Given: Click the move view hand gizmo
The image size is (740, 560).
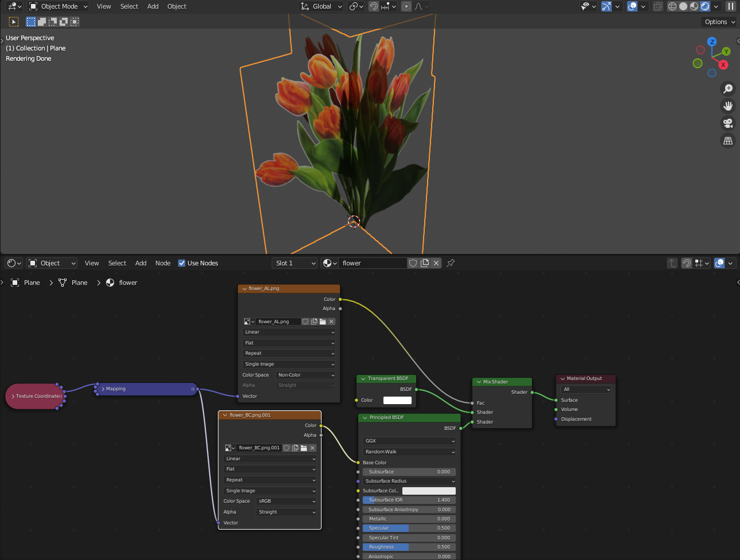Looking at the screenshot, I should (728, 106).
